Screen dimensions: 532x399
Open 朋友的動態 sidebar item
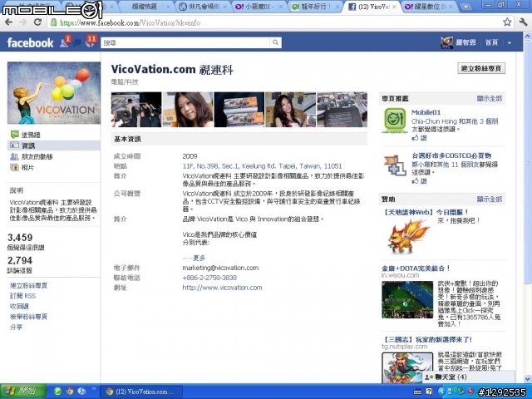tap(37, 156)
